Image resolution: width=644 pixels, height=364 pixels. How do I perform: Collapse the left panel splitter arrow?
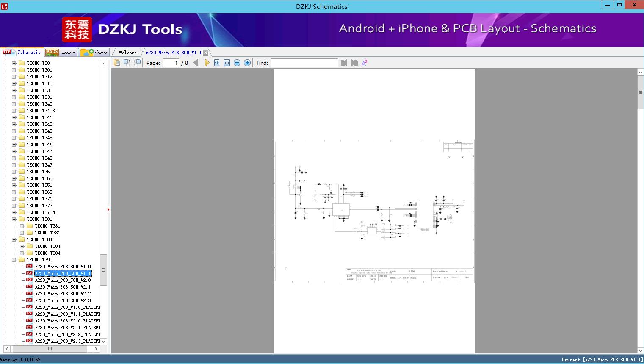pos(108,209)
